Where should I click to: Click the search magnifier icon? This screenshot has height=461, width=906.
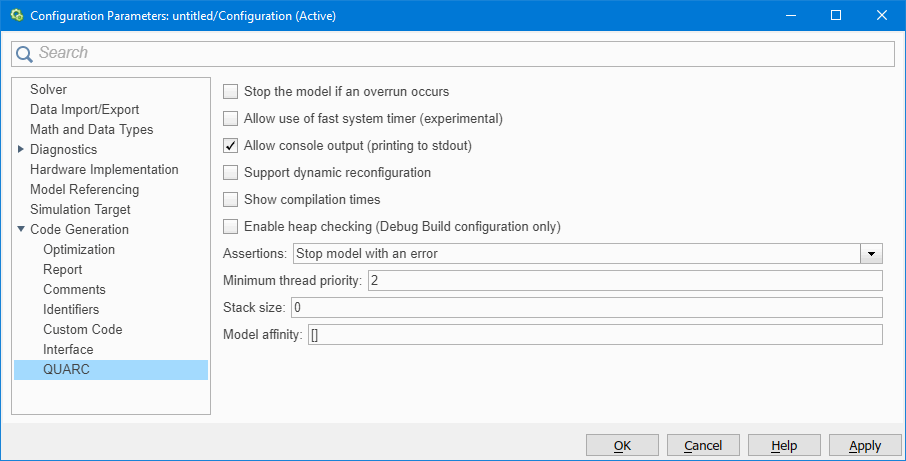[x=24, y=53]
